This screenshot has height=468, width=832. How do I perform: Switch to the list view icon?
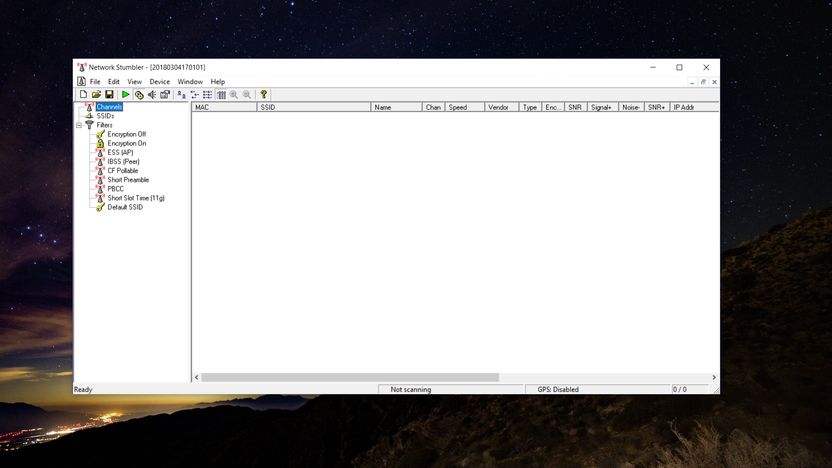207,94
